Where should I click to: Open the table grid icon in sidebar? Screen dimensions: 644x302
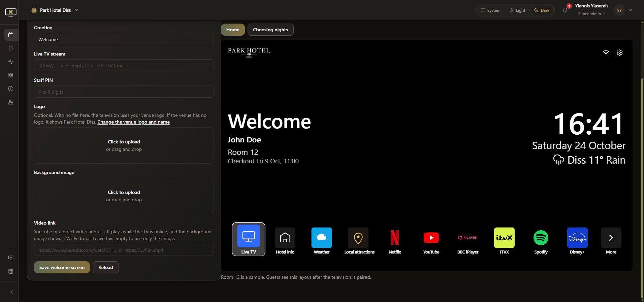[x=11, y=271]
